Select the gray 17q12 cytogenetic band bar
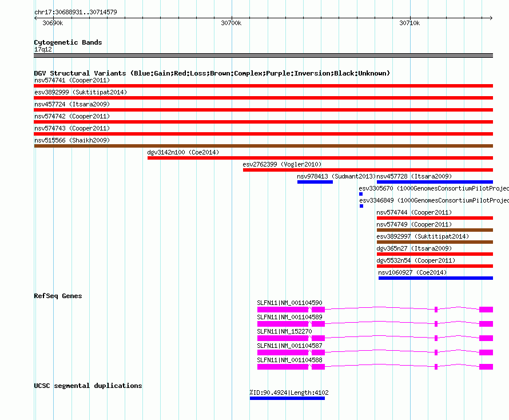The width and height of the screenshot is (509, 420). pyautogui.click(x=263, y=56)
